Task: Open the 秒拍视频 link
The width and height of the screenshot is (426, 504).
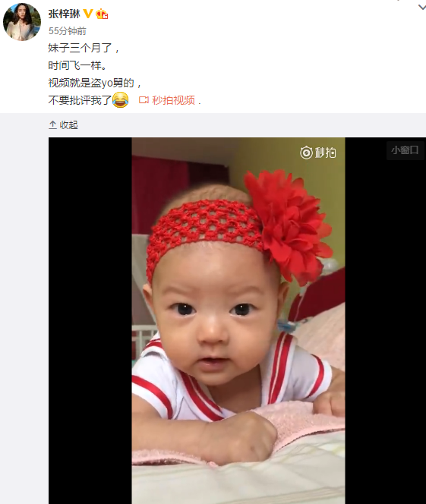Action: point(173,100)
